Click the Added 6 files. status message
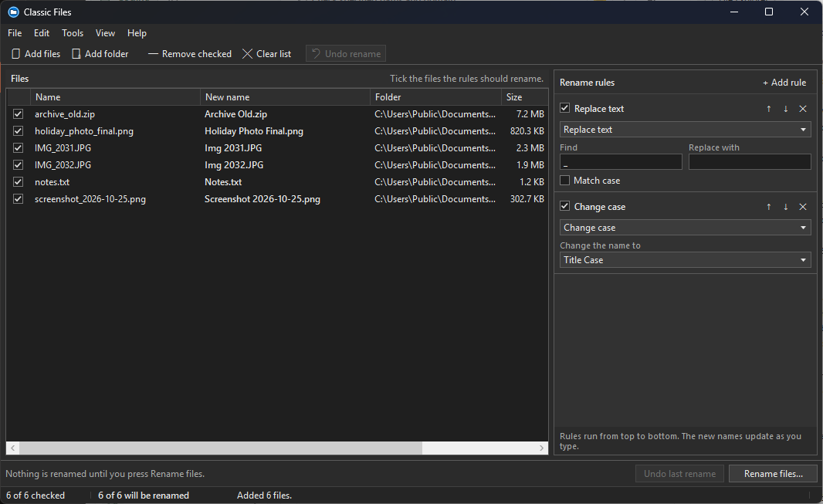Screen dimensions: 823x504 tap(264, 495)
